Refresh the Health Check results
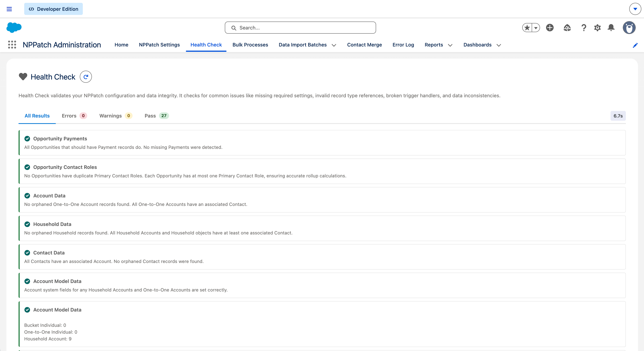 (86, 77)
